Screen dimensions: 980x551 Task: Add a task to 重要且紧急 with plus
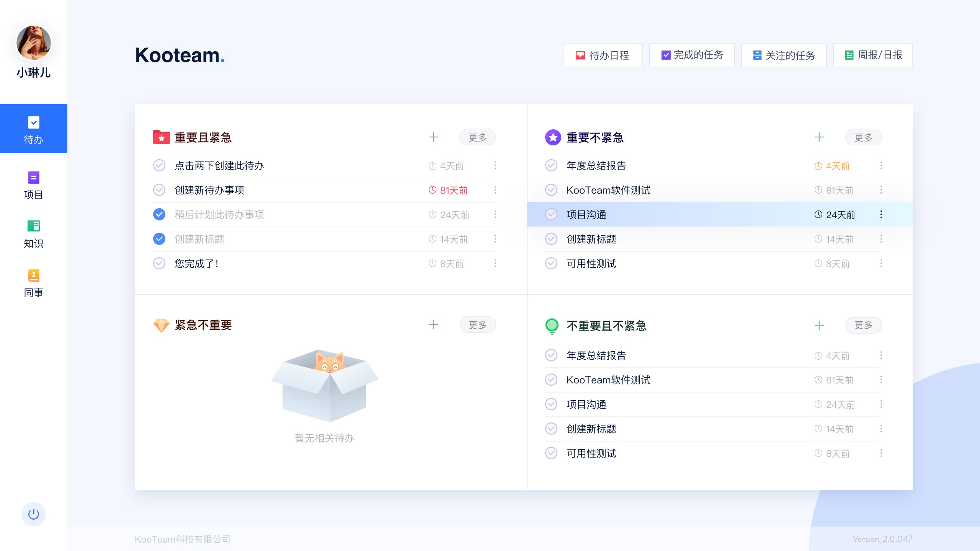coord(433,137)
